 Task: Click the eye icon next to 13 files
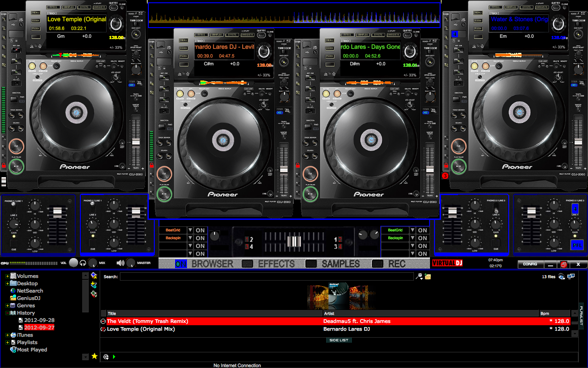pyautogui.click(x=561, y=276)
